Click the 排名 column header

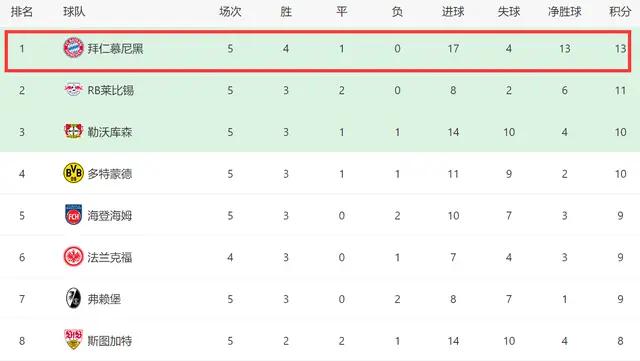click(22, 12)
